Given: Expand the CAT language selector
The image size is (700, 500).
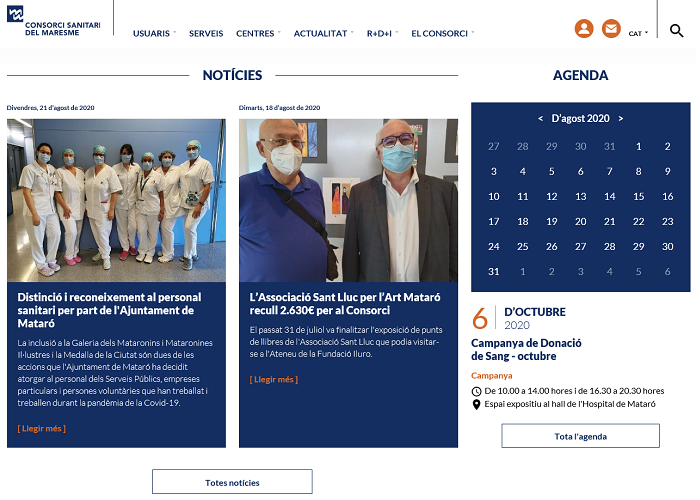Looking at the screenshot, I should point(637,33).
